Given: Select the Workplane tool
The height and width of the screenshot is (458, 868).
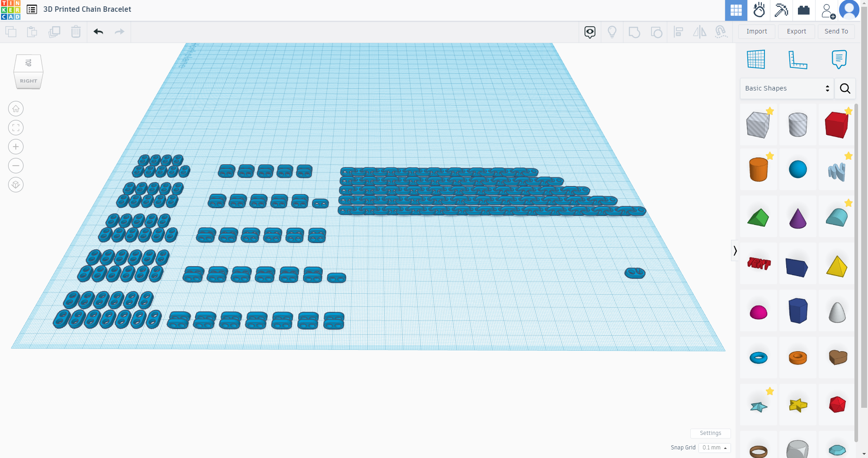Looking at the screenshot, I should 756,59.
